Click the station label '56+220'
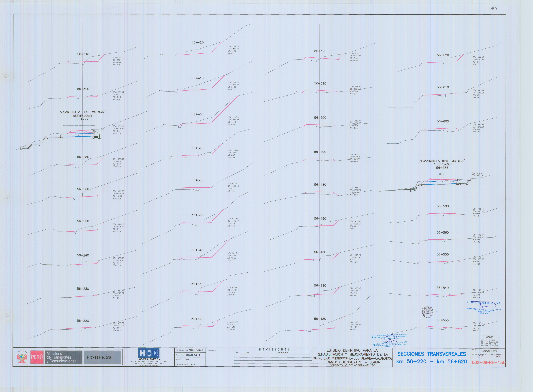Viewport: 533px width, 392px height. (83, 321)
